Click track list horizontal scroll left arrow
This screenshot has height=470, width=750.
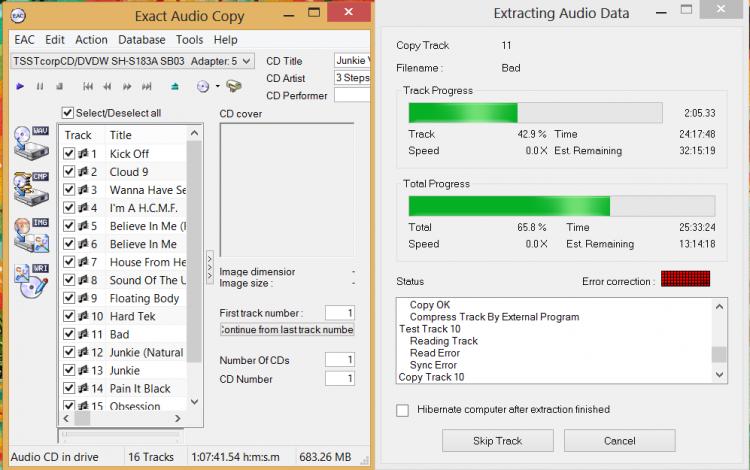[x=66, y=418]
